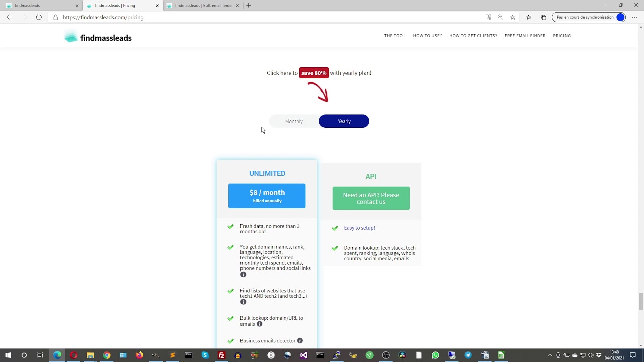The image size is (644, 362).
Task: Open Visual Studio from taskbar
Action: click(x=304, y=355)
